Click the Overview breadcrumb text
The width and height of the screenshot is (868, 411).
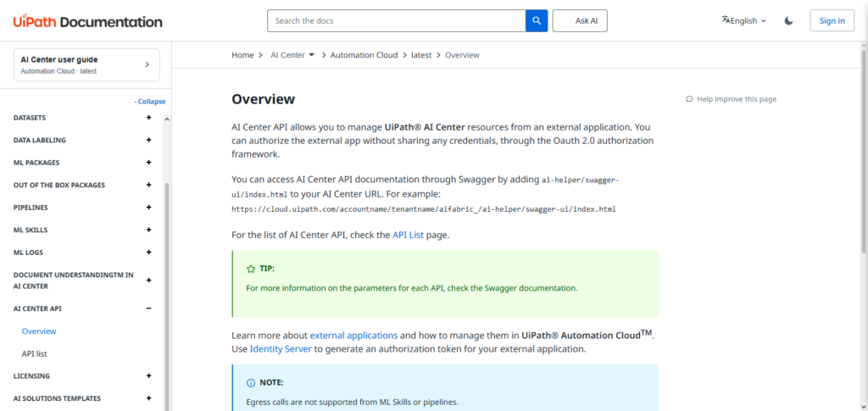pos(462,55)
